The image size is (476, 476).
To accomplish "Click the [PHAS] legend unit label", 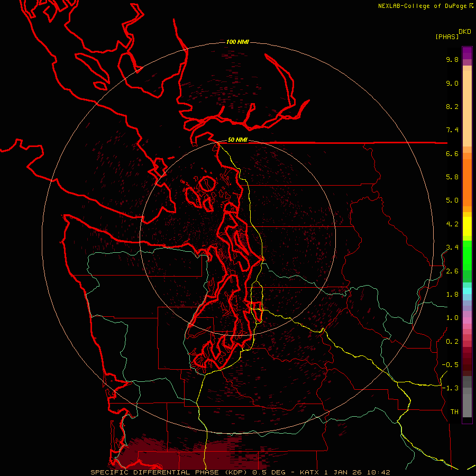I will 447,37.
